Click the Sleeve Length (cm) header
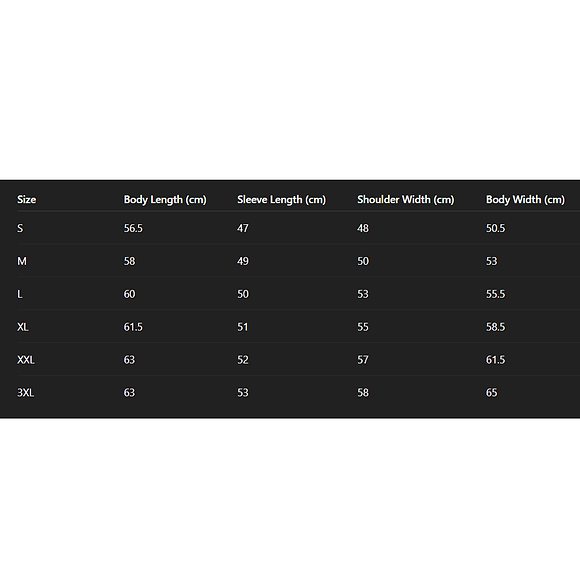The width and height of the screenshot is (580, 580). [281, 200]
